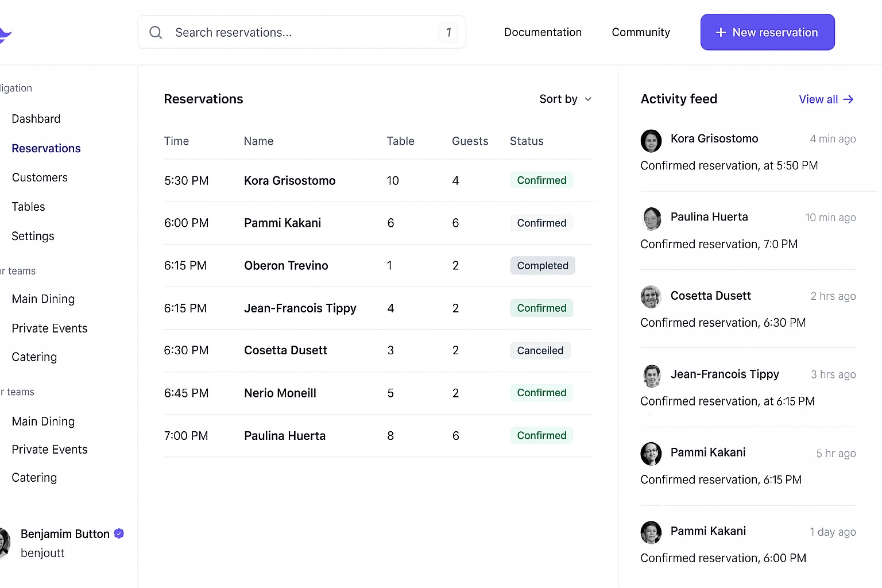Click the verified badge beside Benjamim Button

[x=119, y=533]
